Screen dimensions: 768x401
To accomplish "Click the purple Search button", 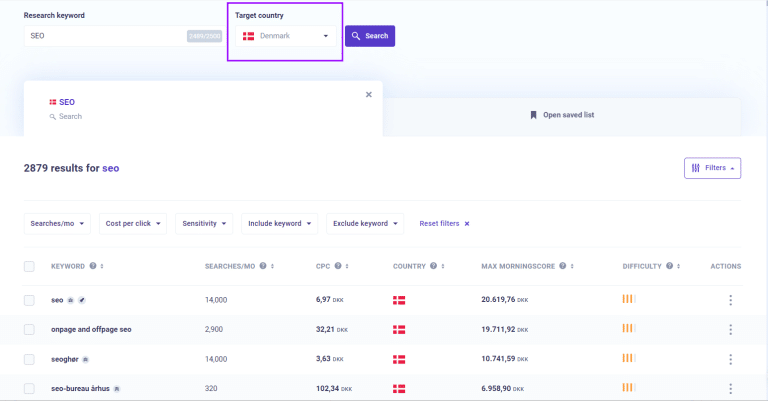I will pos(370,36).
